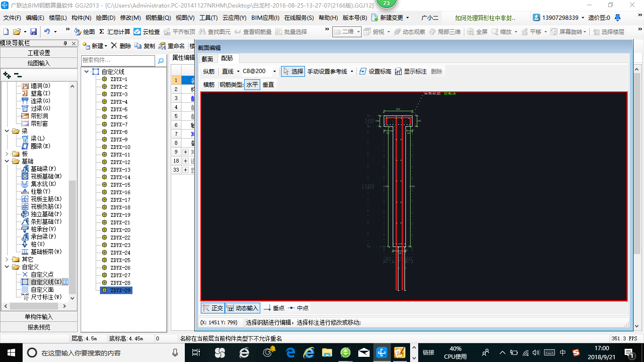
Task: Click the 复制 copy icon
Action: (145, 46)
